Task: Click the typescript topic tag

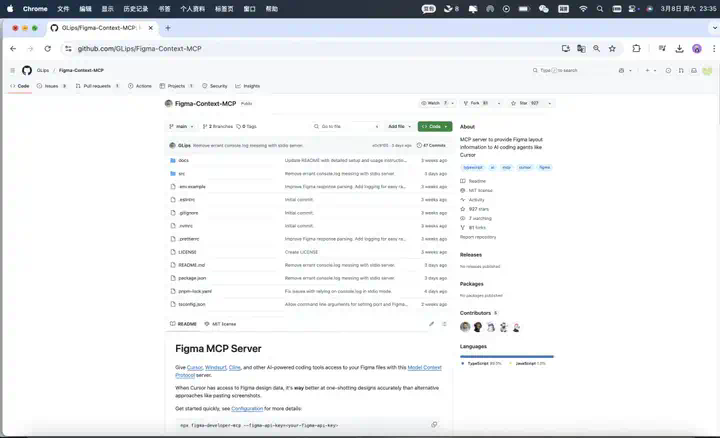Action: pyautogui.click(x=473, y=168)
